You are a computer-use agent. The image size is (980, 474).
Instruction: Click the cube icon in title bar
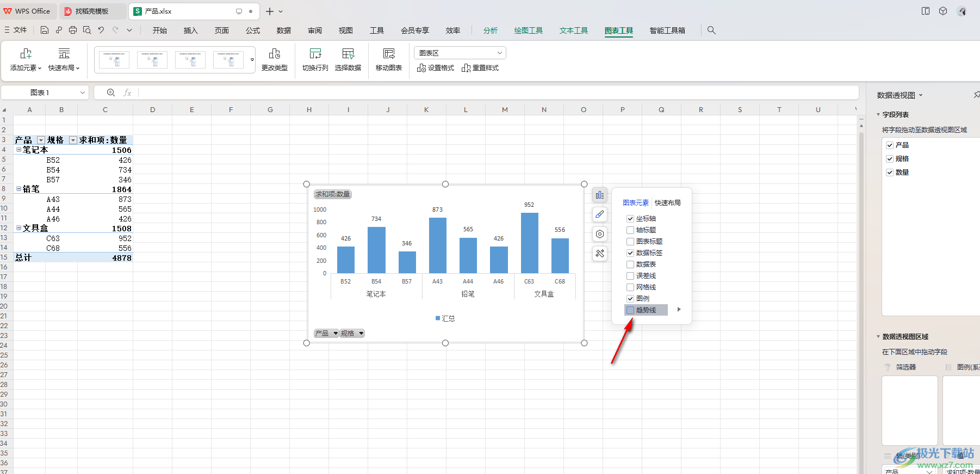coord(943,11)
